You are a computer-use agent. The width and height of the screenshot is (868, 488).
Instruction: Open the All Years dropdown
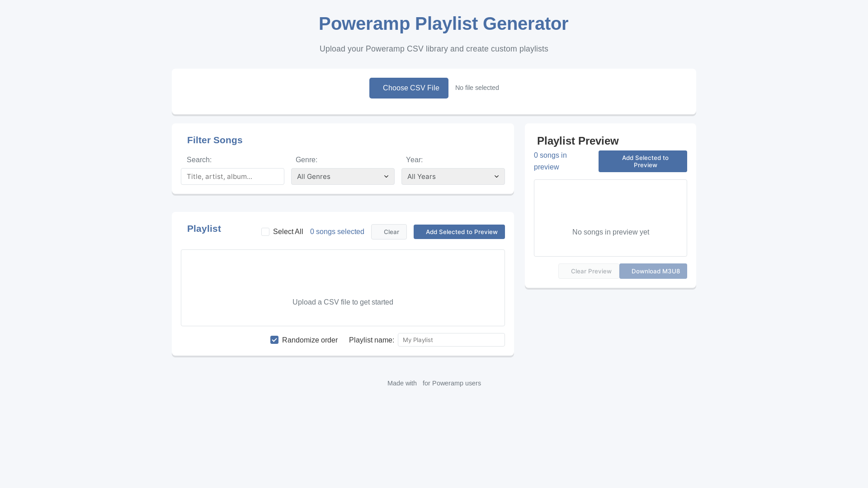pyautogui.click(x=453, y=177)
